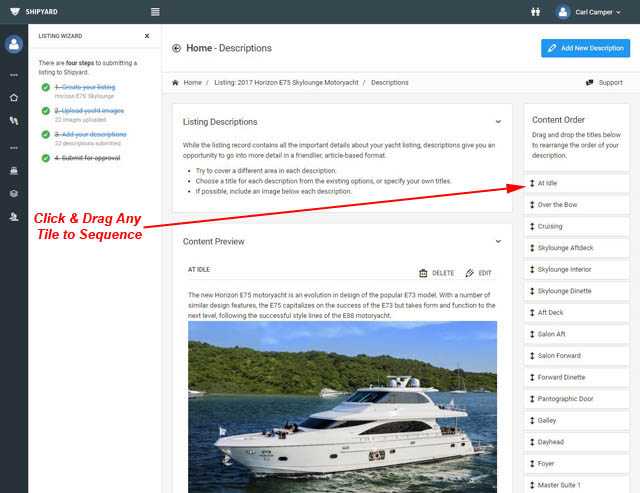
Task: Click the home icon in left sidebar
Action: point(14,98)
